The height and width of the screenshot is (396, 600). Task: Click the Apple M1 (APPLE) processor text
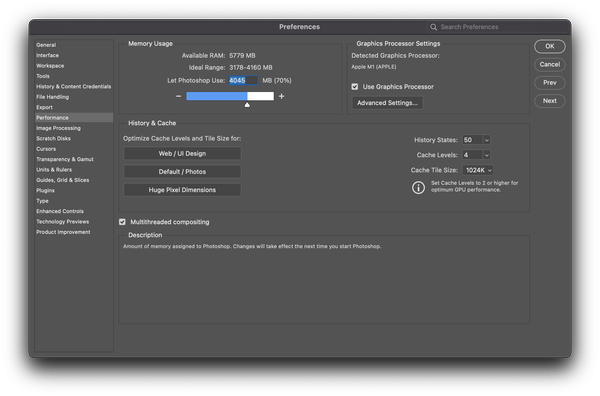coord(374,67)
